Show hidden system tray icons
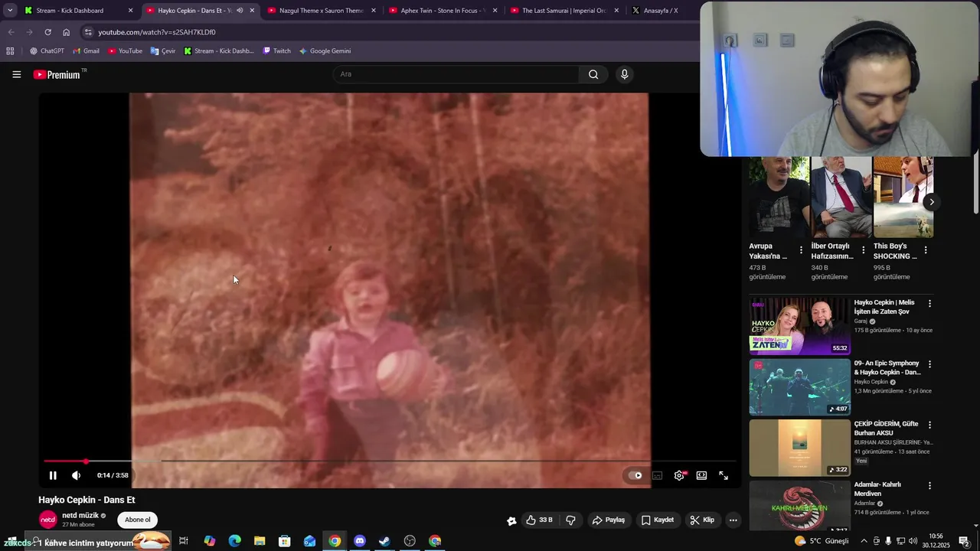The image size is (980, 551). (x=864, y=541)
